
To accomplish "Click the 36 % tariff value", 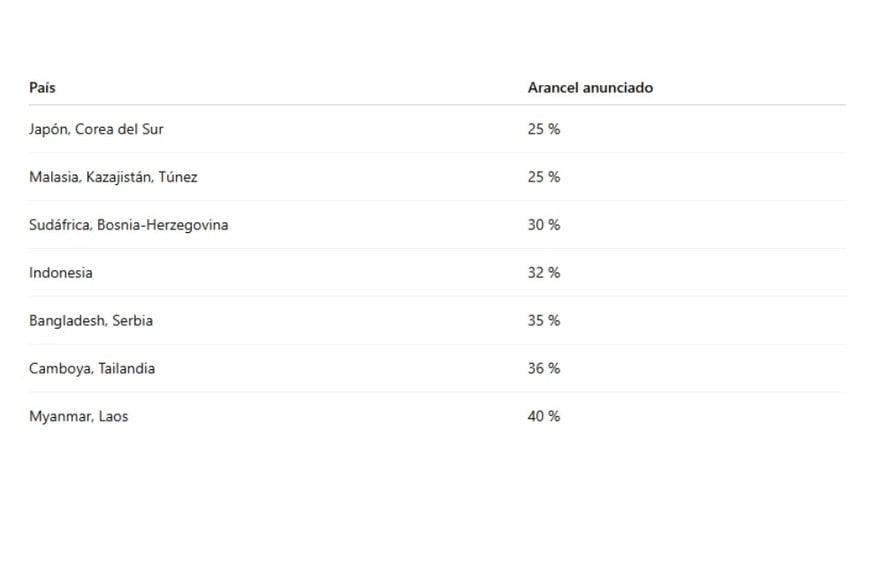I will [544, 369].
